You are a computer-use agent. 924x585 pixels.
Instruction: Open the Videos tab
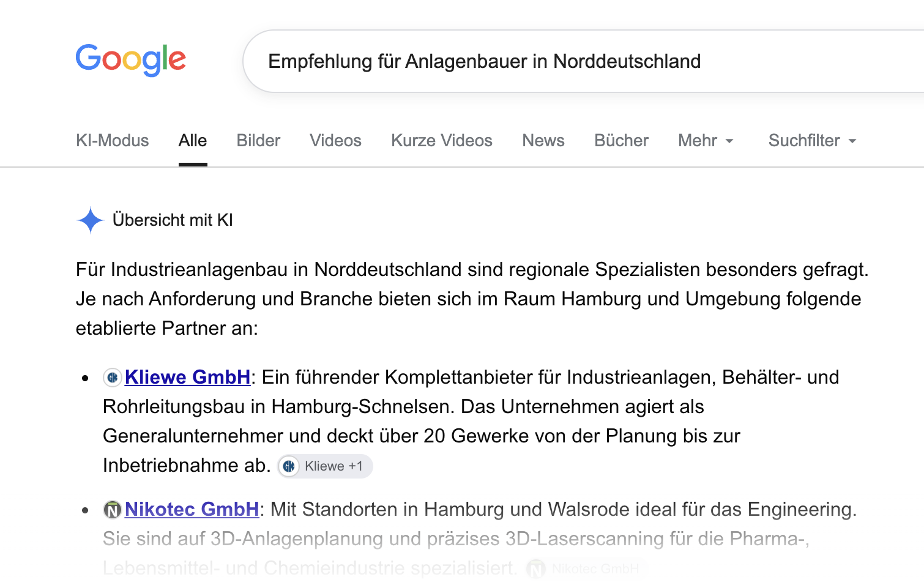(x=335, y=141)
